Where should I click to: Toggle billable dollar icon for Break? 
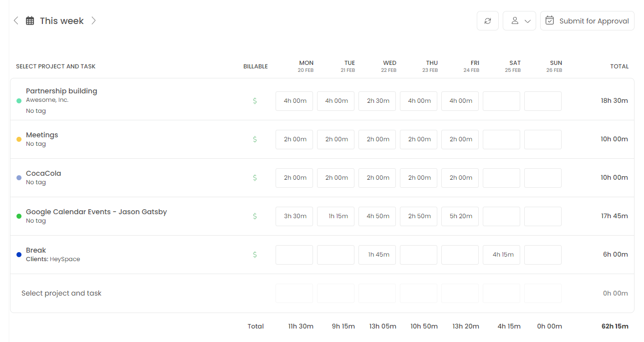point(255,255)
